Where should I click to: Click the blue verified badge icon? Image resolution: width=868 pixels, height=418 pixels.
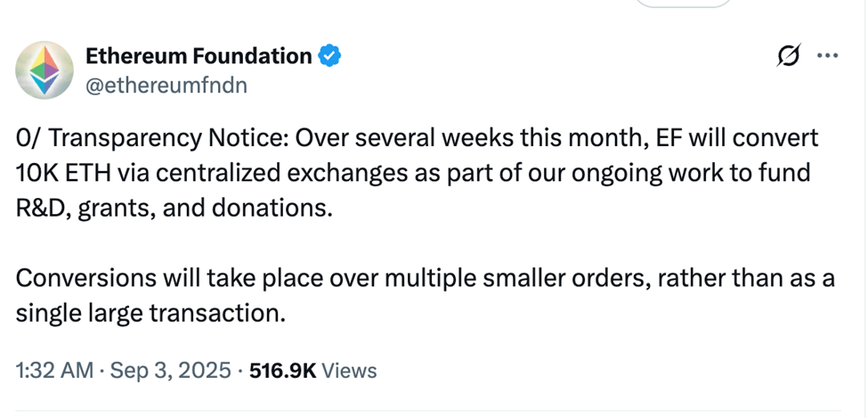coord(329,56)
